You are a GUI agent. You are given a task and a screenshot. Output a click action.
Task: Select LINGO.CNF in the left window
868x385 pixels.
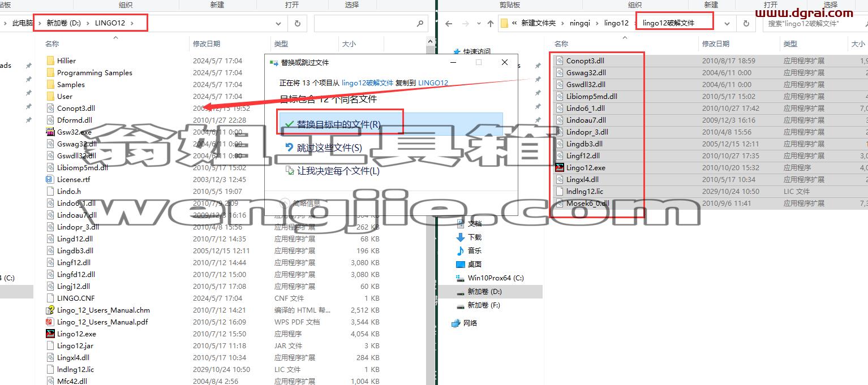pos(76,298)
